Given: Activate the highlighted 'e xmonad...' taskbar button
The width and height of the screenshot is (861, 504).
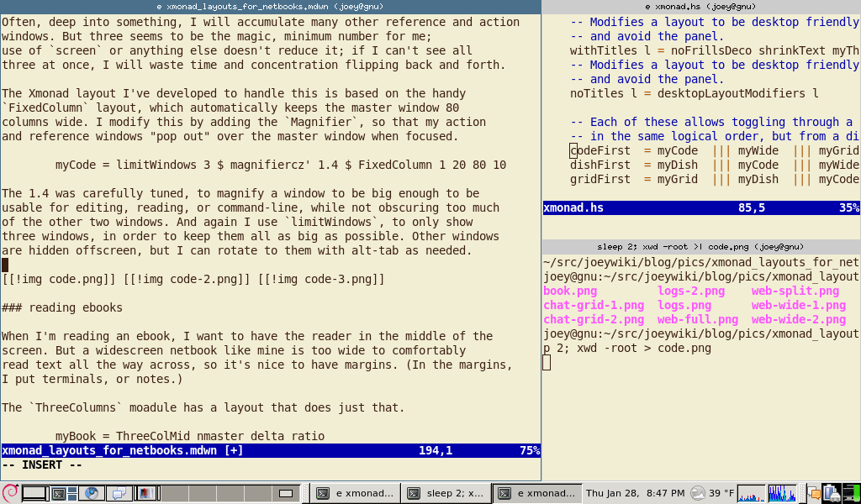Looking at the screenshot, I should tap(537, 493).
